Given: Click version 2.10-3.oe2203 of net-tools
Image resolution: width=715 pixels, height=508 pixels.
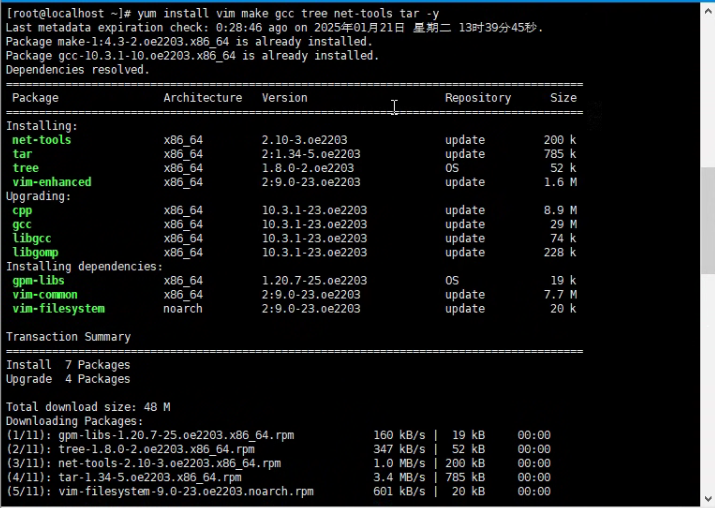Looking at the screenshot, I should [x=304, y=140].
